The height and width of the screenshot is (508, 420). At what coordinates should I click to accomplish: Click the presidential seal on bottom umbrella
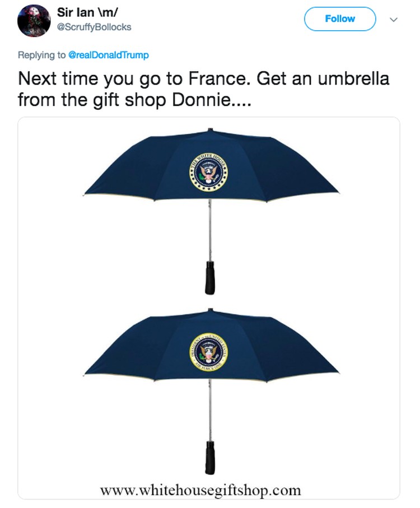tap(208, 352)
